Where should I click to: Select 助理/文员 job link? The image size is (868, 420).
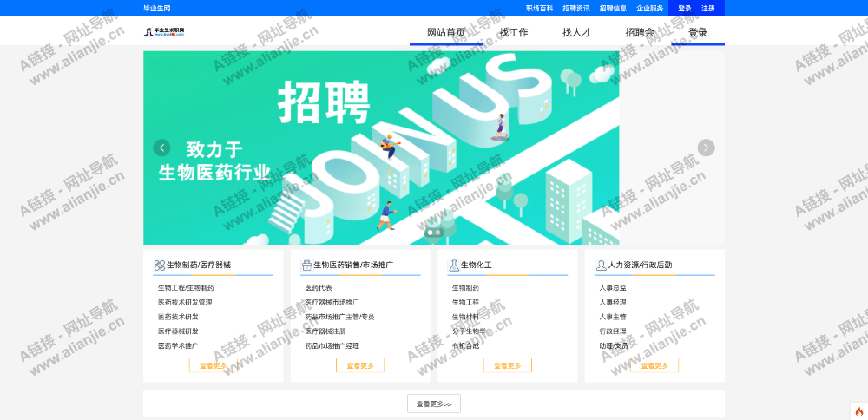(614, 346)
